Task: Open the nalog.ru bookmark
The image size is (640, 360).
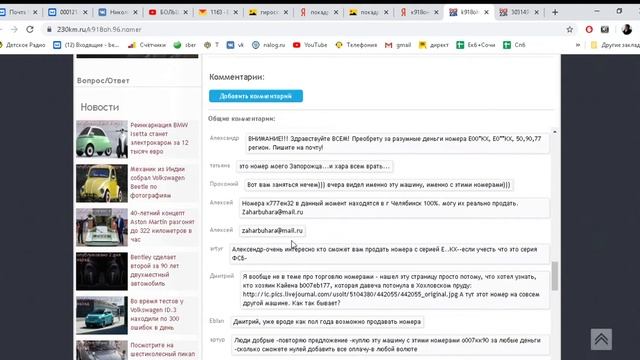Action: click(x=269, y=45)
